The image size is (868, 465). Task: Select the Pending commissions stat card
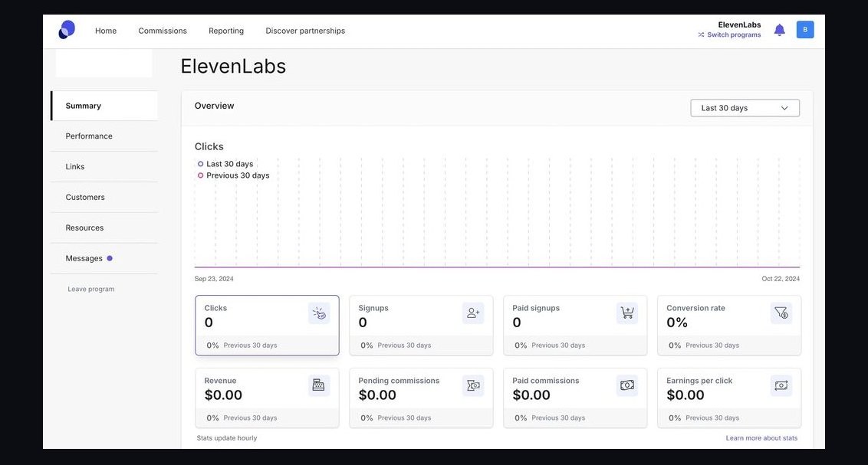(x=421, y=398)
